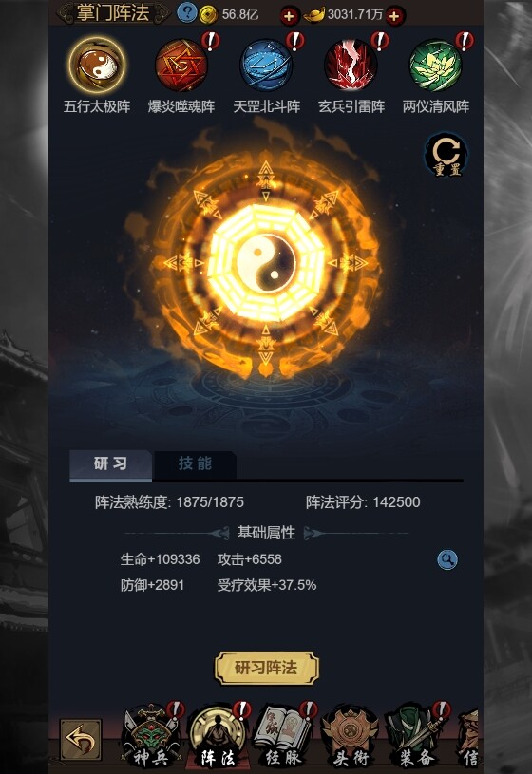532x774 pixels.
Task: Add more ingots with plus button
Action: [394, 16]
